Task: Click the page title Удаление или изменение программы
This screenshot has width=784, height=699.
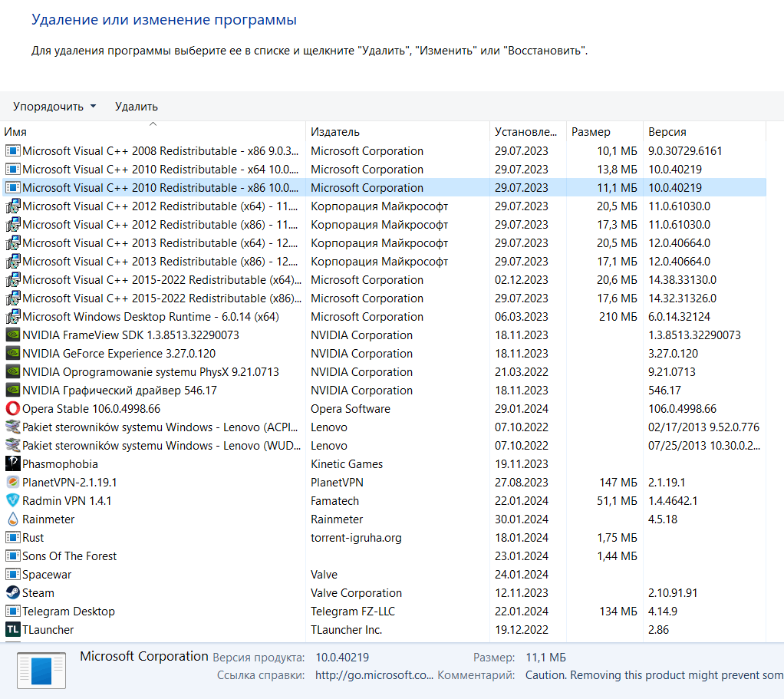Action: pyautogui.click(x=164, y=19)
